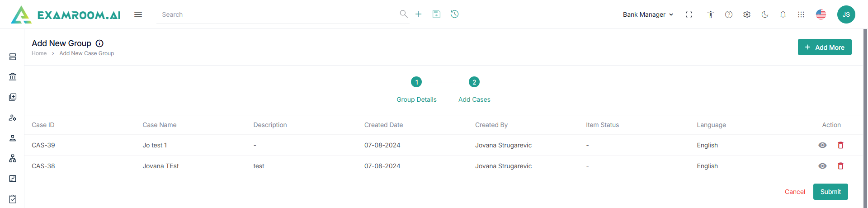Open the language flag selector
The height and width of the screenshot is (208, 868).
click(821, 14)
